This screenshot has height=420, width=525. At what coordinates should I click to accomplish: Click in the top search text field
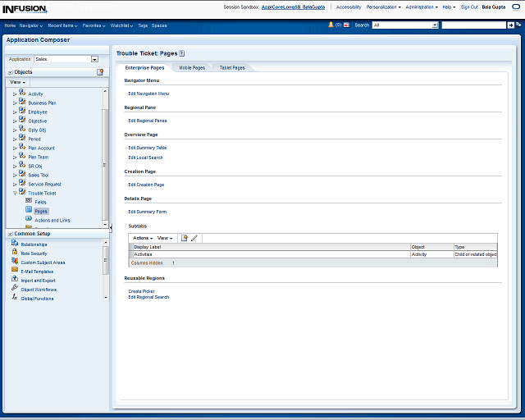[472, 25]
